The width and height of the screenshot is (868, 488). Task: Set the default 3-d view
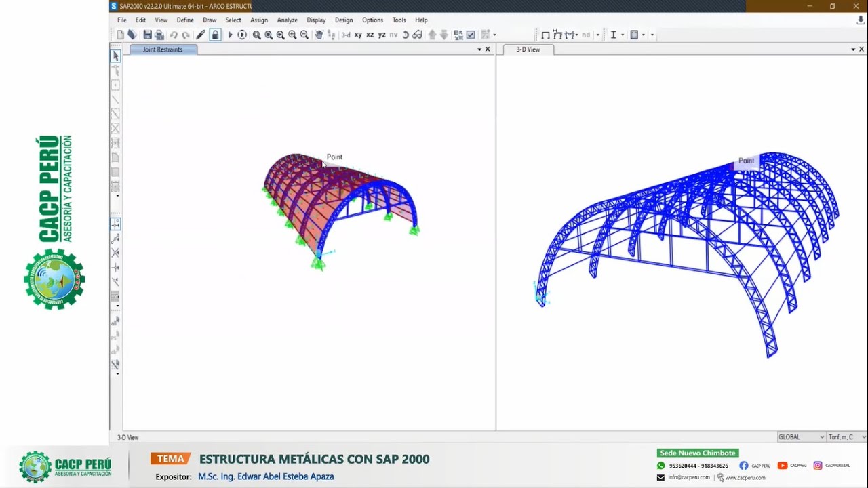[346, 35]
